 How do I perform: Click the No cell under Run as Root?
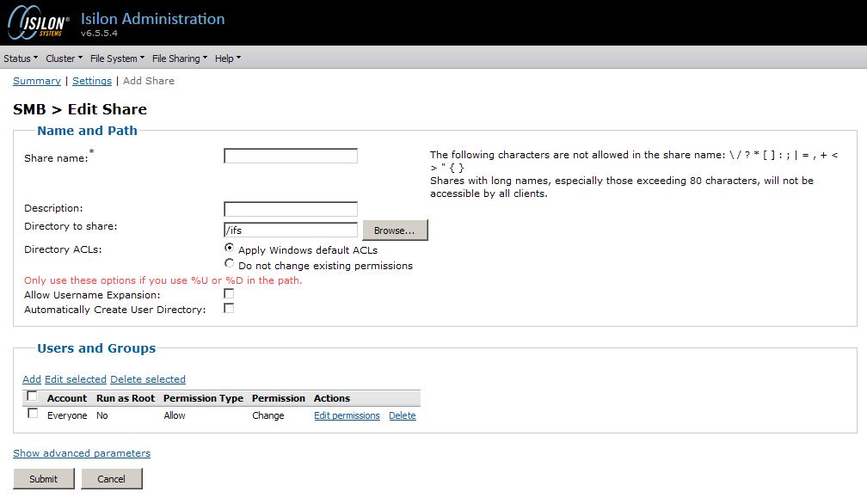point(101,415)
